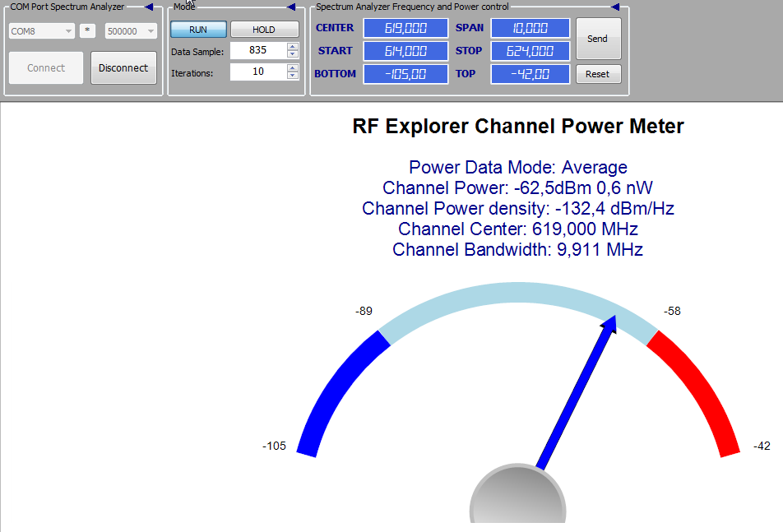Click the Channel Power -62,5dBm reading
Screen dimensions: 783x532
518,187
